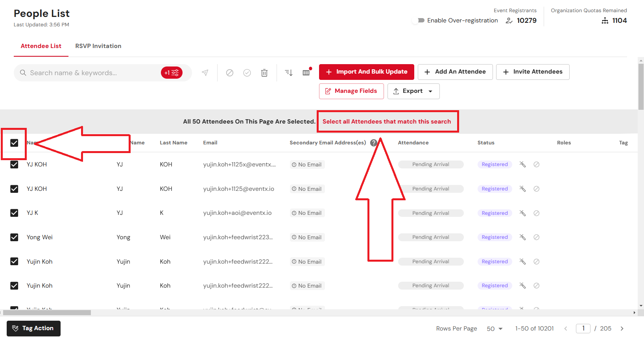
Task: Click the send paper-plane icon in toolbar
Action: pos(205,73)
